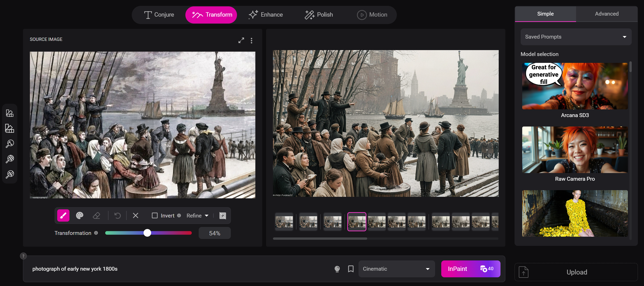Clear mask with the X icon

(x=136, y=215)
